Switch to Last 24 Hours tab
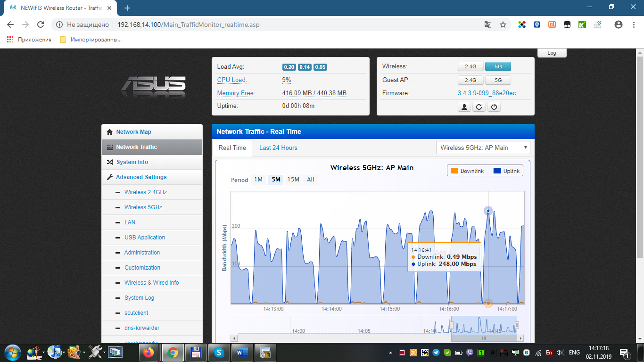This screenshot has width=644, height=362. [x=278, y=148]
